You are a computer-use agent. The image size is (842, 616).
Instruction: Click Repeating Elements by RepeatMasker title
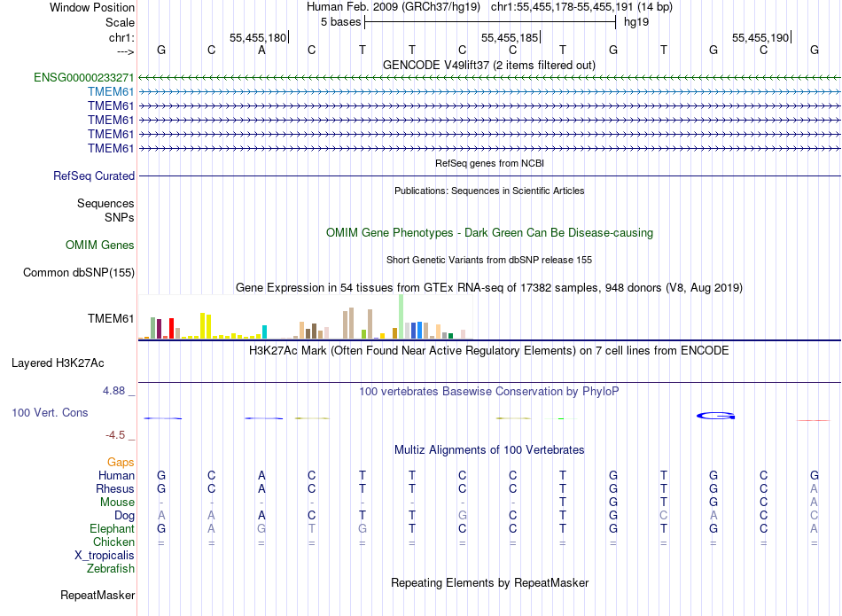pos(489,583)
